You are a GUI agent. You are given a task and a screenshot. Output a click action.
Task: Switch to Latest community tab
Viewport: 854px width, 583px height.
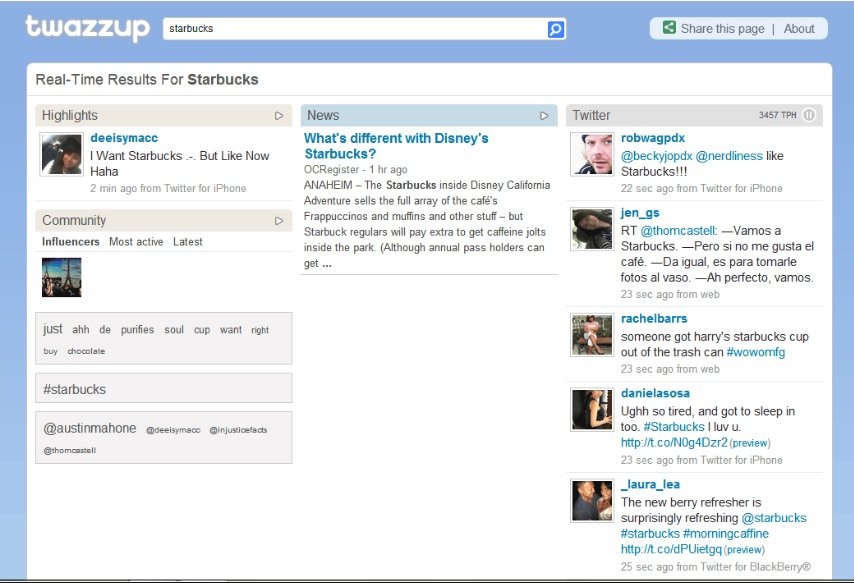click(187, 242)
